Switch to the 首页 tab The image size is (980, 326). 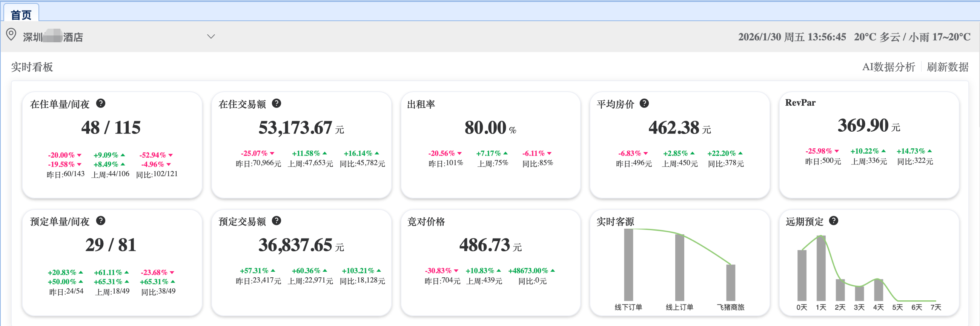pyautogui.click(x=21, y=14)
